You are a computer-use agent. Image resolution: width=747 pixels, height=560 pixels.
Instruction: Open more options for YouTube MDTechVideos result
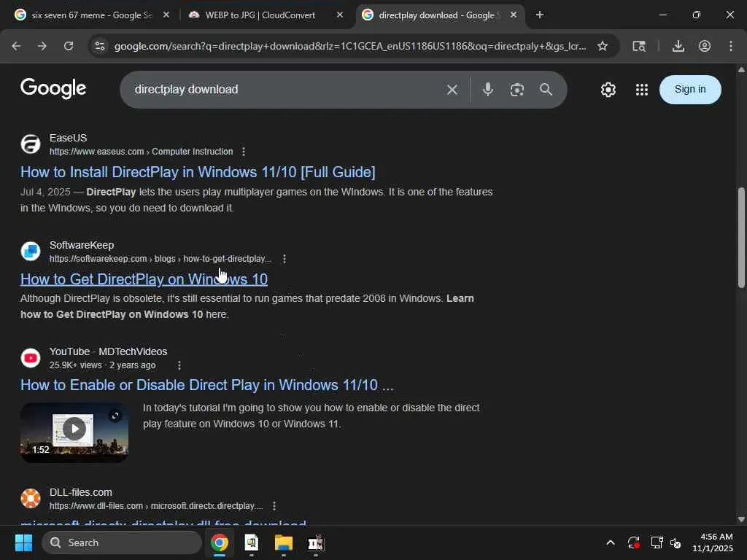tap(179, 365)
